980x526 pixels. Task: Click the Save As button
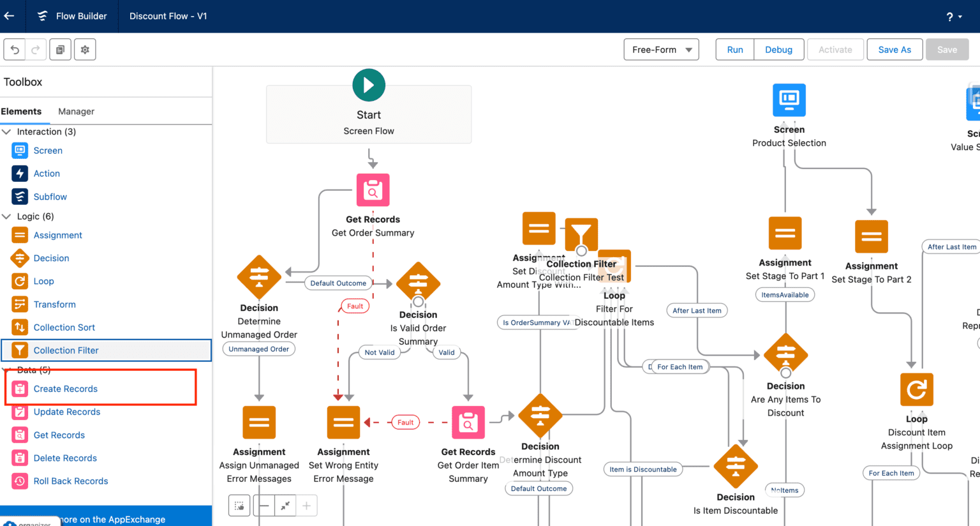click(x=894, y=50)
